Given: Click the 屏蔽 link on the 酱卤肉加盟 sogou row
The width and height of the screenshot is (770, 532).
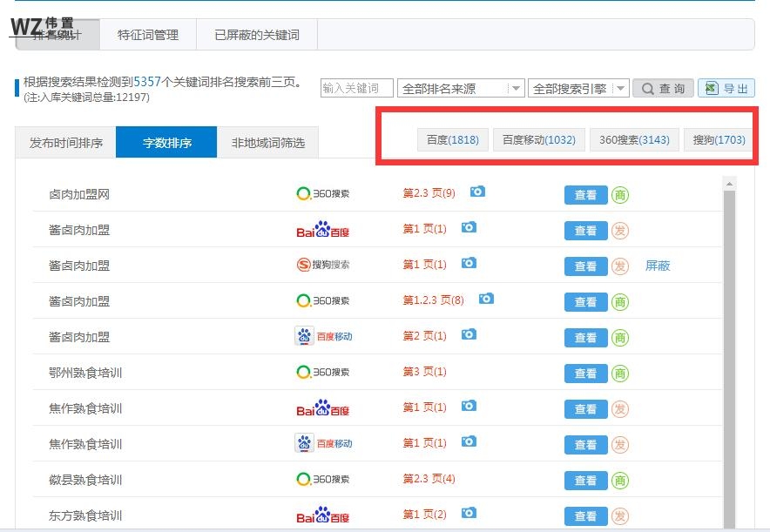Looking at the screenshot, I should [658, 266].
